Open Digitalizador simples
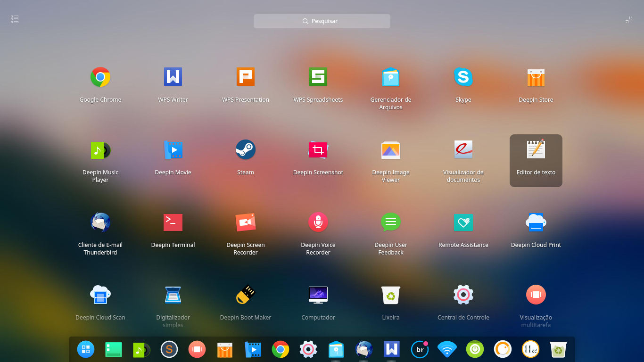 [173, 295]
